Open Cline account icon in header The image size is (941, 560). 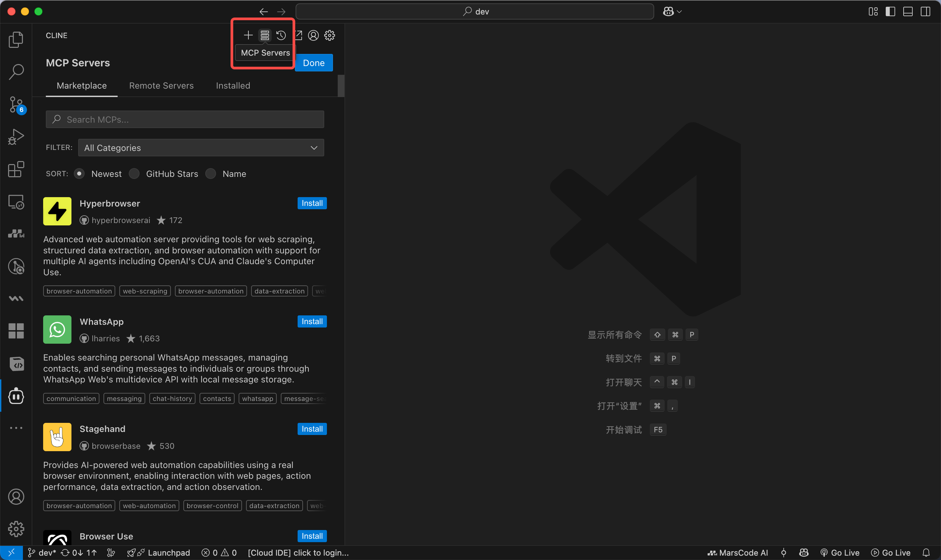coord(313,35)
